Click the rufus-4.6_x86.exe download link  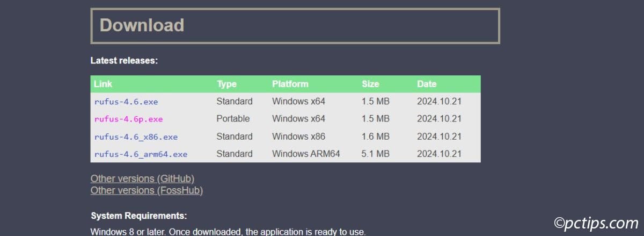tap(136, 137)
